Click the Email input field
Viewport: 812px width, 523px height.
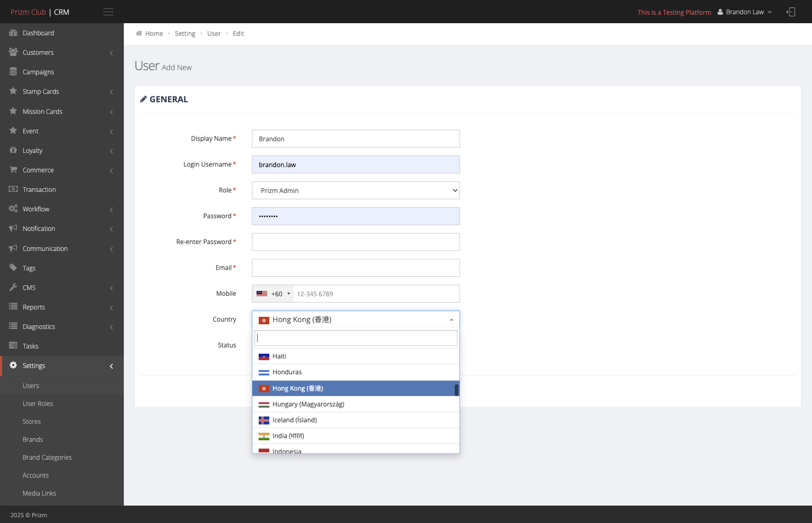click(x=356, y=268)
